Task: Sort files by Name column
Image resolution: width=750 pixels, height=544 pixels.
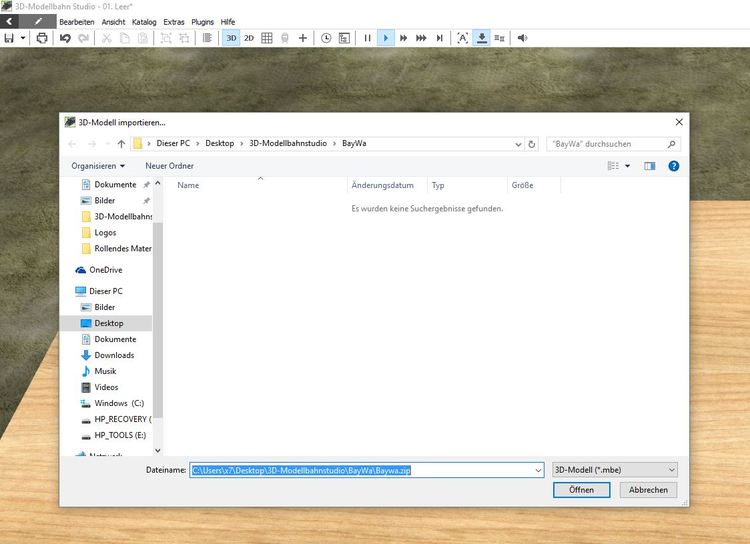Action: (x=188, y=185)
